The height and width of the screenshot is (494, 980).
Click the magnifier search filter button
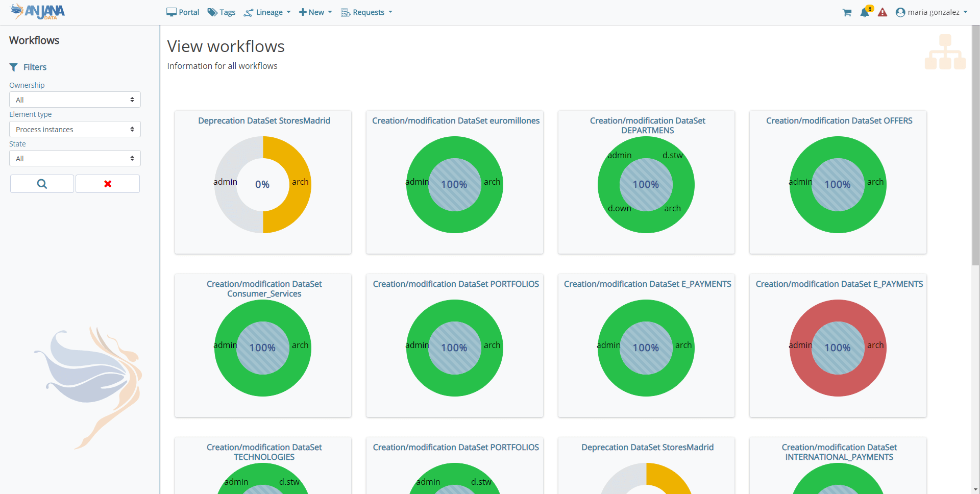point(42,184)
